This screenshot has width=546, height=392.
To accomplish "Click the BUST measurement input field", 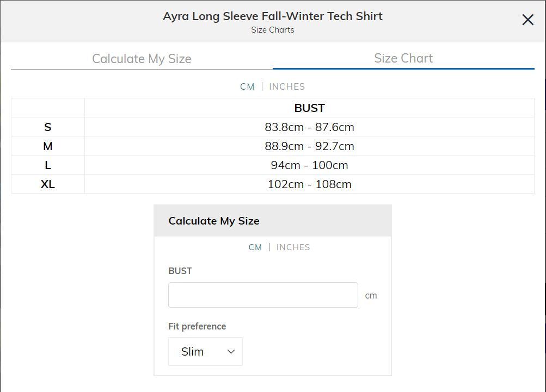I will coord(263,295).
